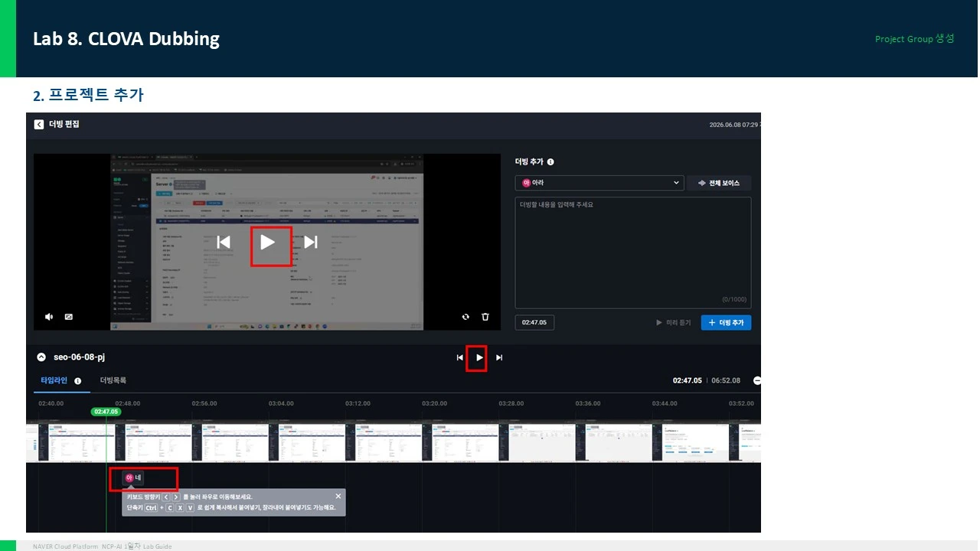Click the 03:44.00 mark on the timeline ruler
This screenshot has height=551, width=980.
[665, 403]
